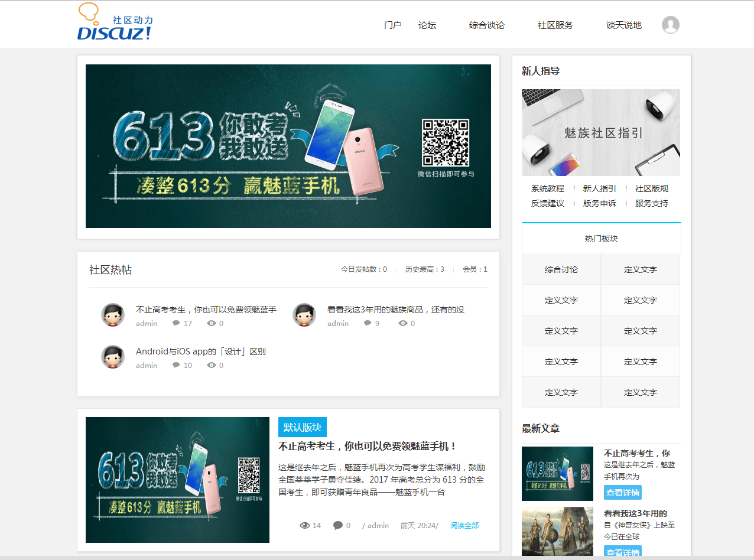Open 门户 in the navigation bar
This screenshot has width=754, height=560.
[x=392, y=25]
